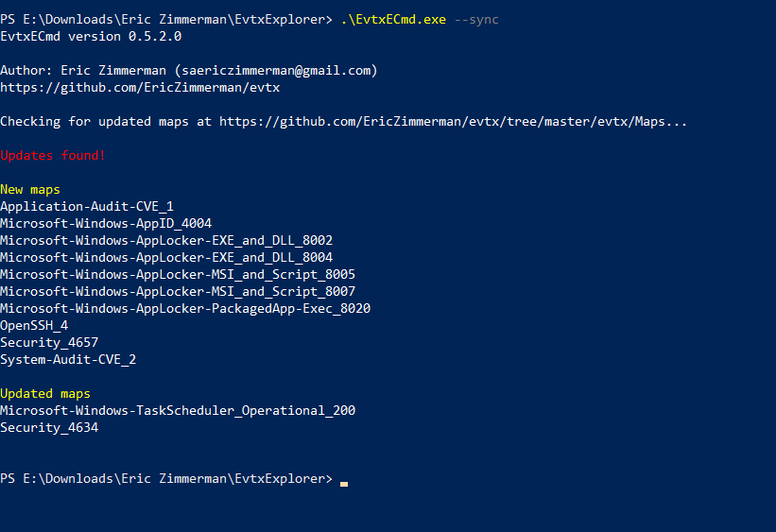This screenshot has height=532, width=776.
Task: Click the AppLocker-EXE_and_DLL_8004 entry
Action: click(166, 258)
